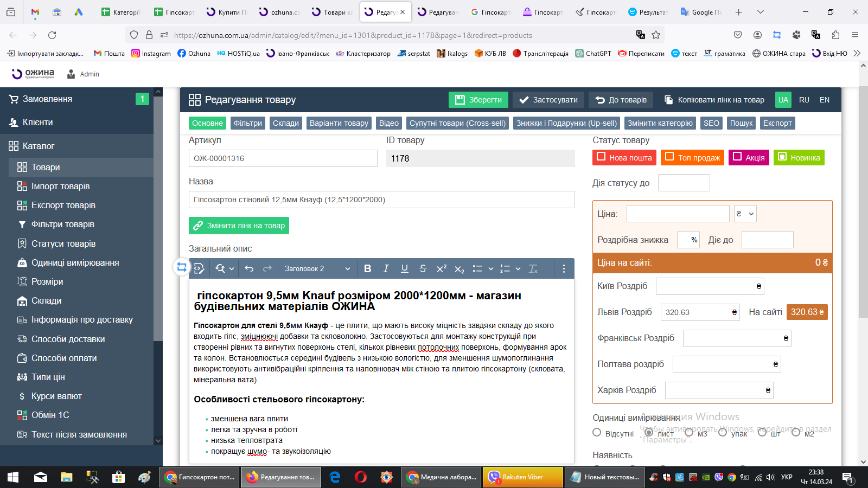Viewport: 868px width, 488px height.
Task: Expand find and replace options arrow
Action: click(x=232, y=268)
